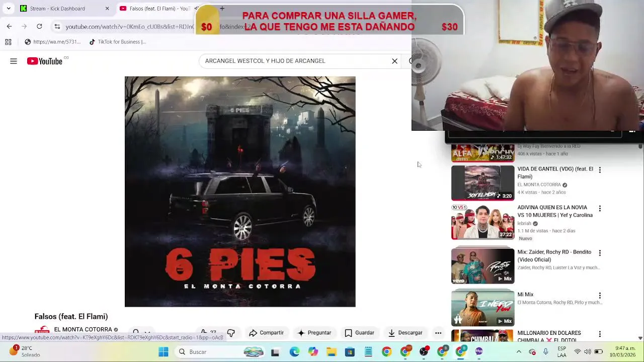Open the I Need You Mix thumbnail

[482, 308]
